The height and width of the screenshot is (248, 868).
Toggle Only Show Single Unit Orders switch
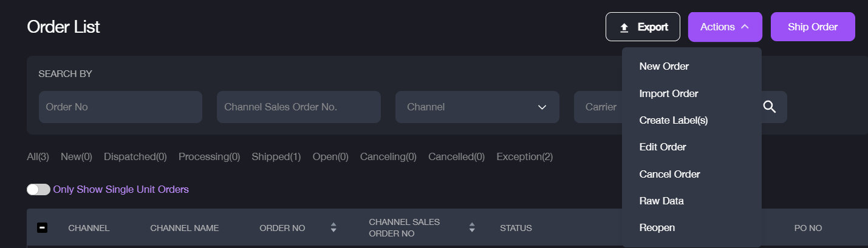click(x=38, y=189)
